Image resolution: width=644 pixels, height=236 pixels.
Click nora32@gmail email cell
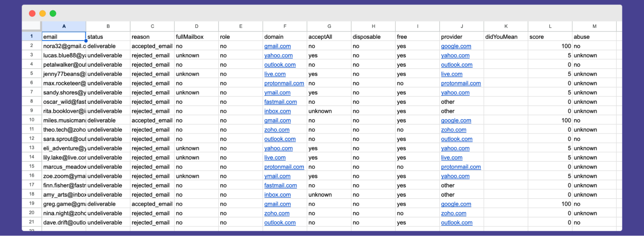64,46
